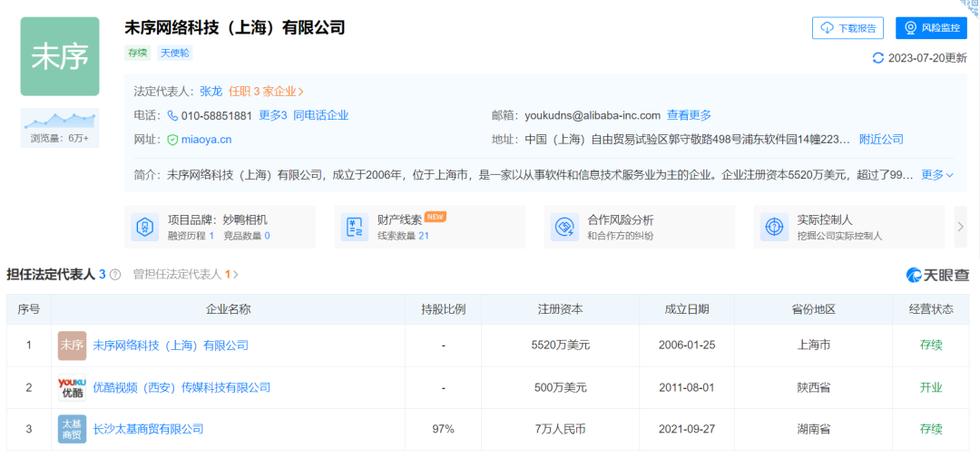Open the 实际控制人 card icon

coord(774,227)
